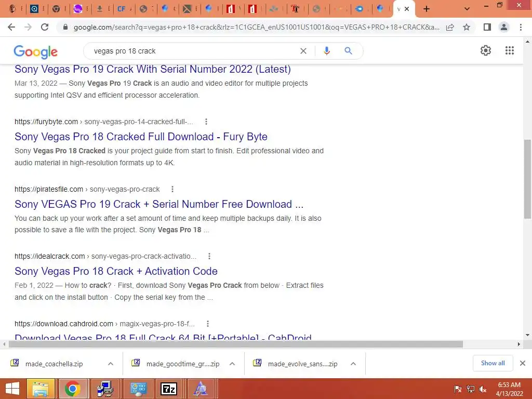532x399 pixels.
Task: Open downloaded file made_coachella.zip
Action: pos(54,364)
